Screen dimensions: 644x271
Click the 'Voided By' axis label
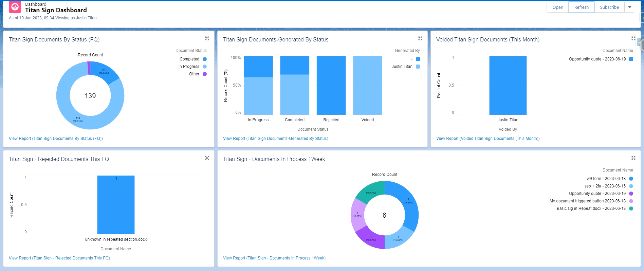[x=508, y=129]
